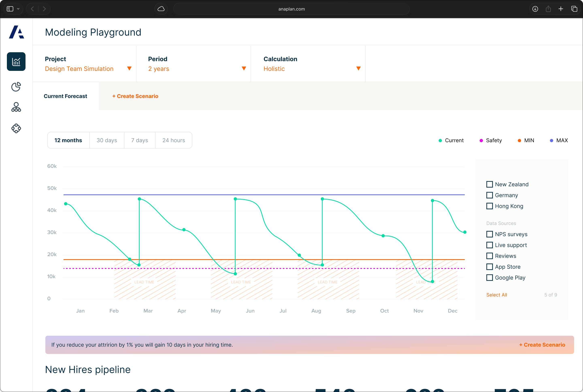583x392 pixels.
Task: Click the browser share icon
Action: click(548, 9)
